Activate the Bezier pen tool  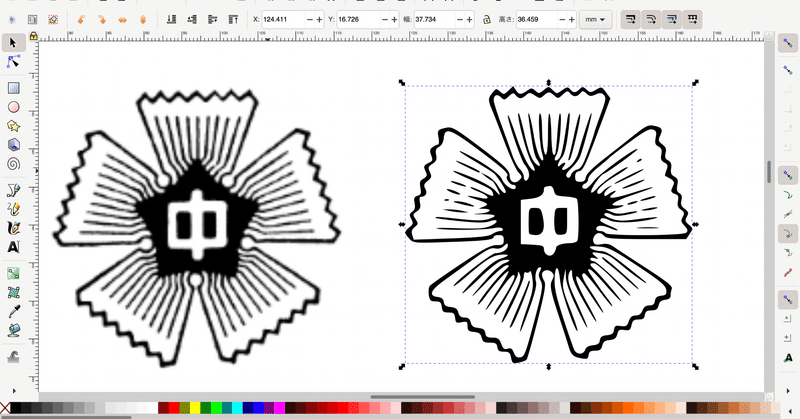click(14, 190)
